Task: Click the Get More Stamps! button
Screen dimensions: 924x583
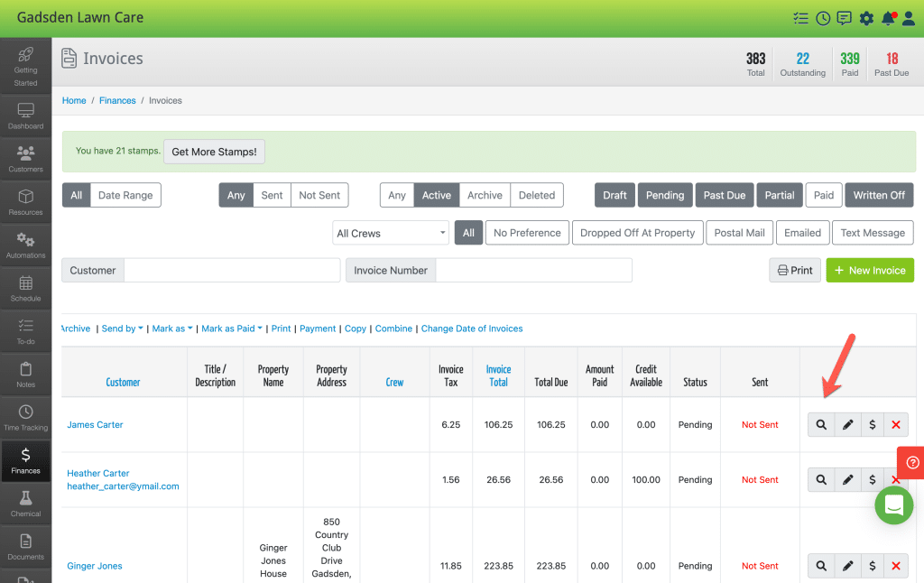Action: tap(214, 152)
